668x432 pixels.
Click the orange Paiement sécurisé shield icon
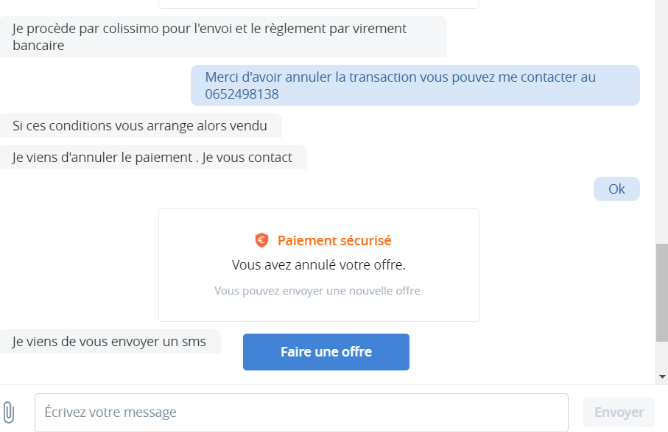click(x=262, y=240)
